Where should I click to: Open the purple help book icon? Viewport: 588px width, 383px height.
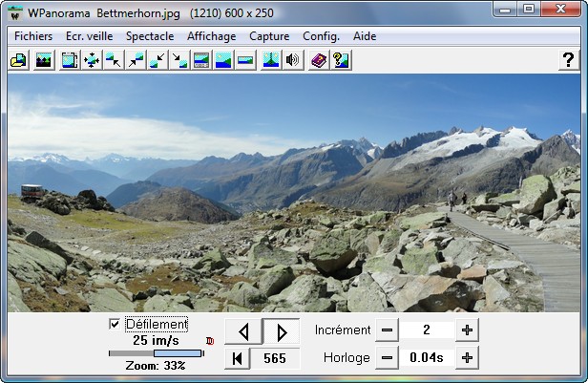tap(319, 60)
